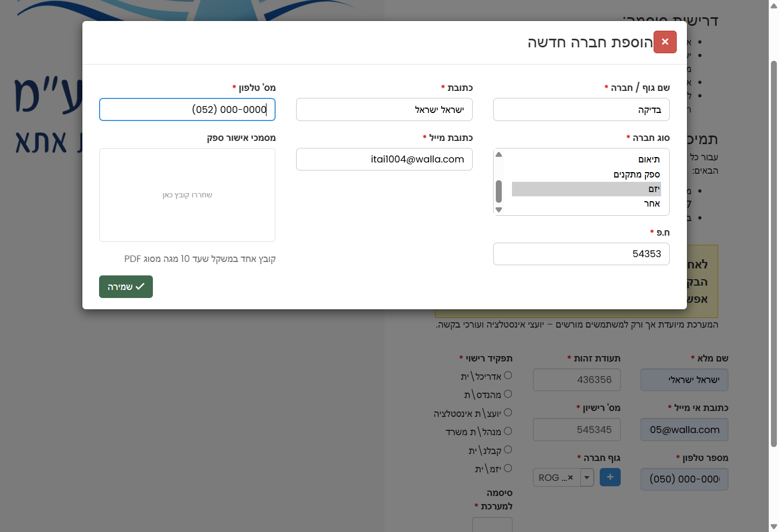The width and height of the screenshot is (779, 532).
Task: Click the file drop zone שחררו קובץ כאן
Action: tap(187, 195)
